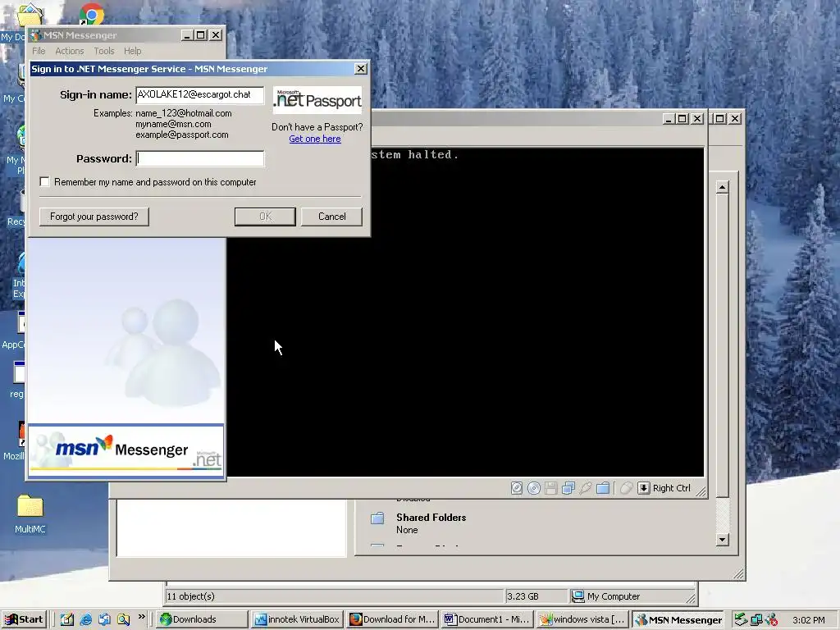Click the CD/DVD drive icon in VM status bar

click(x=533, y=488)
